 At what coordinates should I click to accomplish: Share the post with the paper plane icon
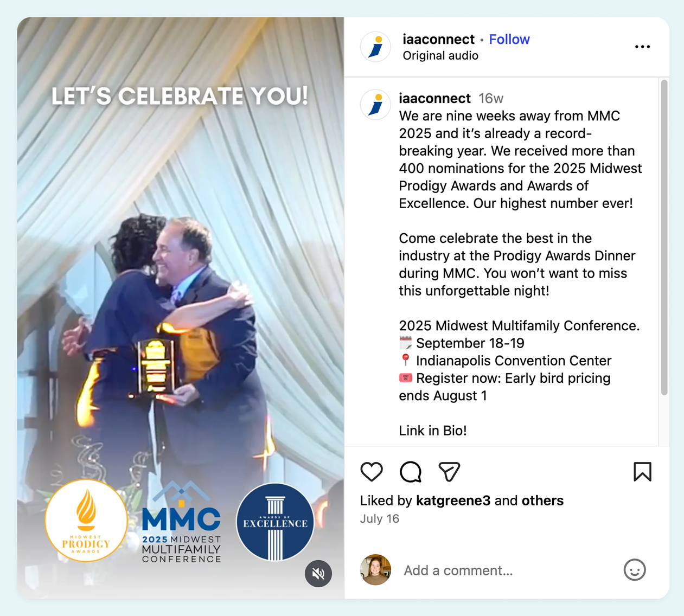(x=449, y=472)
